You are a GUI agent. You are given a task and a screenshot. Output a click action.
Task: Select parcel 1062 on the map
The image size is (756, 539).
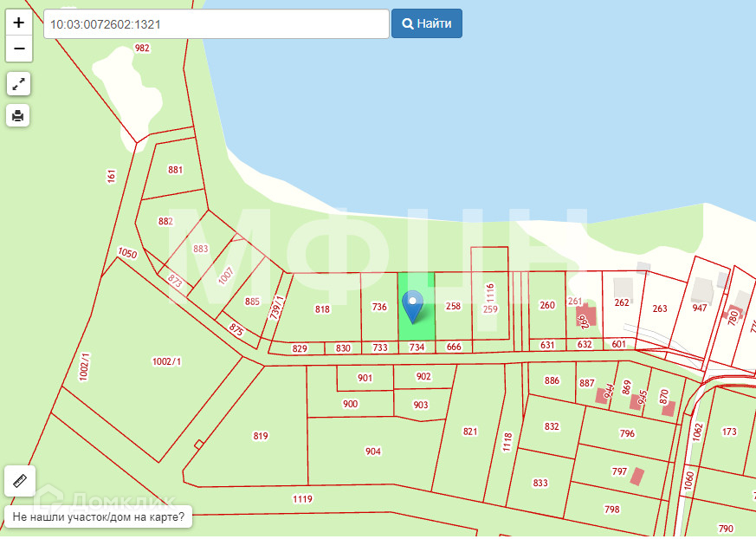point(698,432)
